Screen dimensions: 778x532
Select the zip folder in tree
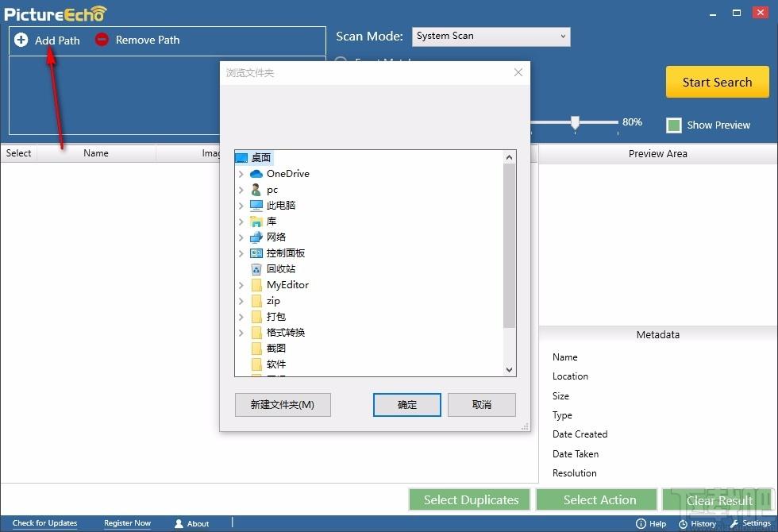click(x=272, y=301)
